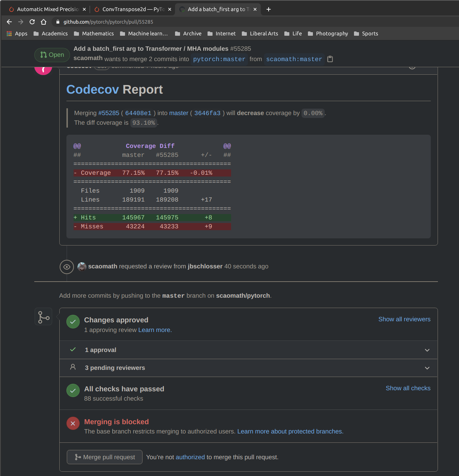Click the Hits 145967 row
This screenshot has width=459, height=476.
pos(152,218)
